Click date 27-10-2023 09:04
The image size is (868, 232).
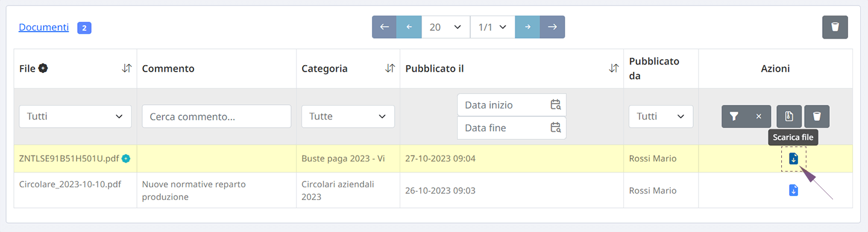coord(440,158)
